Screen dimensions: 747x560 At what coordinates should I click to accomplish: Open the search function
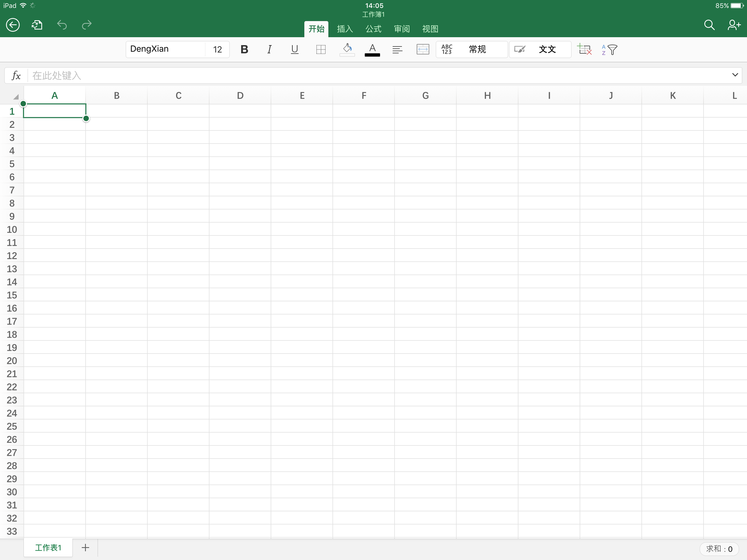pos(710,25)
